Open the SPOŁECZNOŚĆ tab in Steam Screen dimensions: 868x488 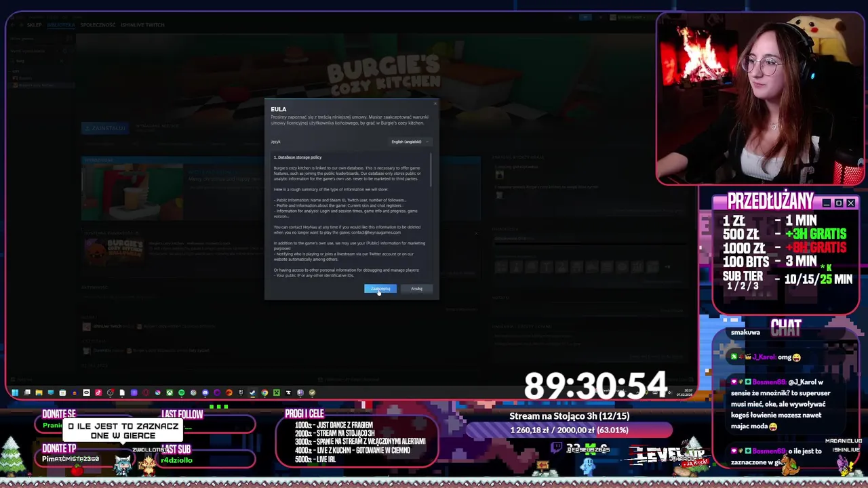click(98, 25)
